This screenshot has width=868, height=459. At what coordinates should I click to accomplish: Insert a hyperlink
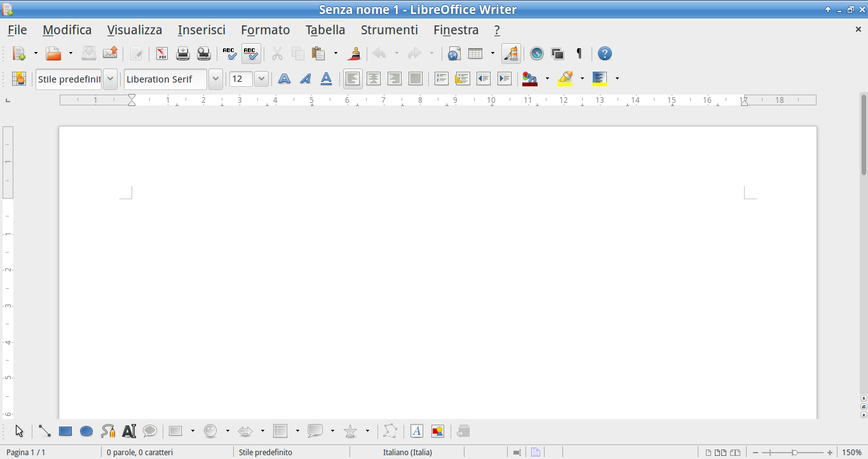(454, 54)
